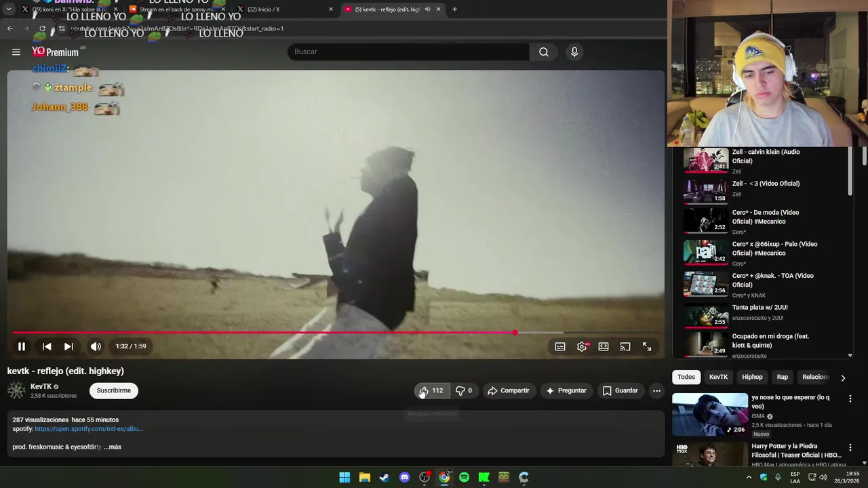This screenshot has height=488, width=868.
Task: Like the video with 112 likes
Action: point(431,390)
